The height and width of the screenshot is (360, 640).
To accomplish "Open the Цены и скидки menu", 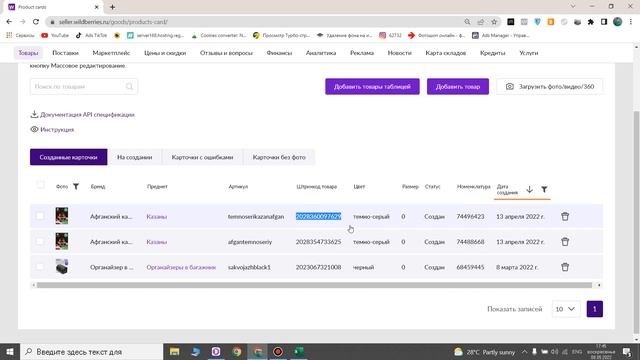I will (165, 53).
